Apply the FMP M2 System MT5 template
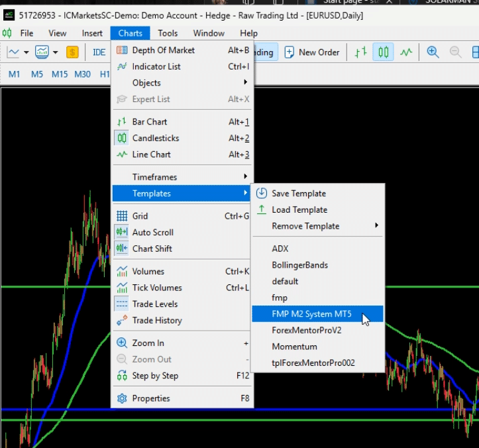 click(x=311, y=314)
